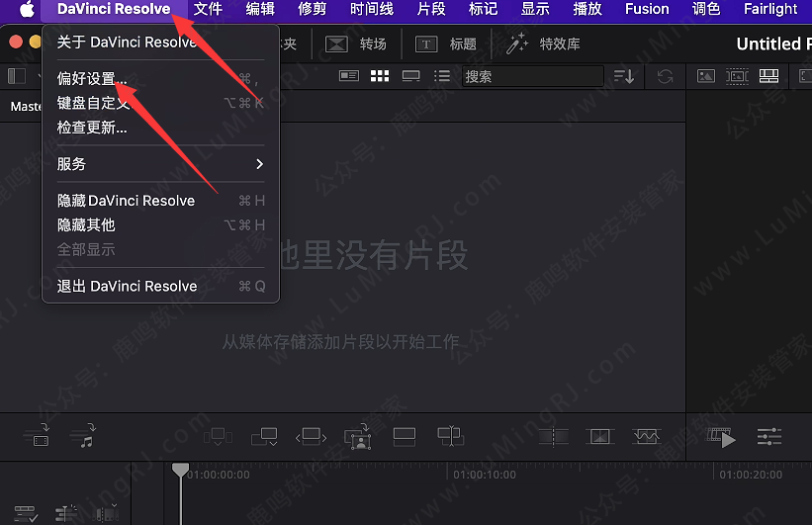Open the 标题 titles panel

point(446,44)
